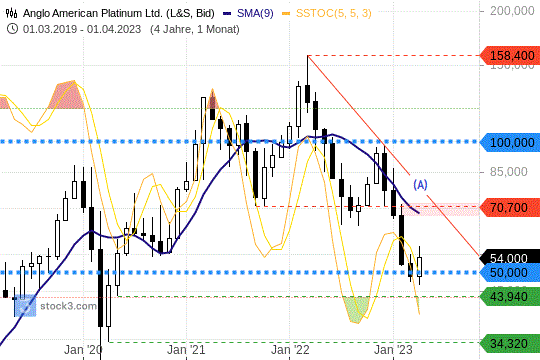The image size is (540, 360).
Task: Select the SMA(9) legend label
Action: pos(255,13)
